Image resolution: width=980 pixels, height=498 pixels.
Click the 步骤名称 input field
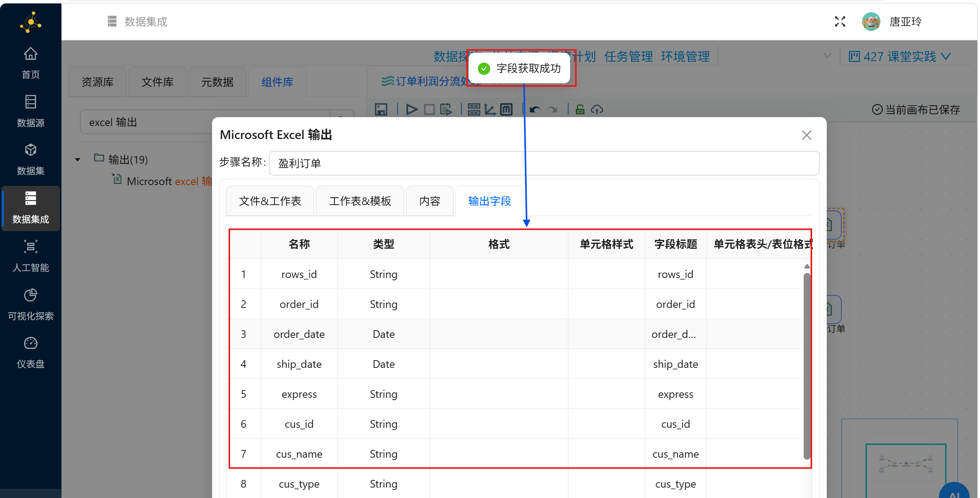pyautogui.click(x=544, y=164)
